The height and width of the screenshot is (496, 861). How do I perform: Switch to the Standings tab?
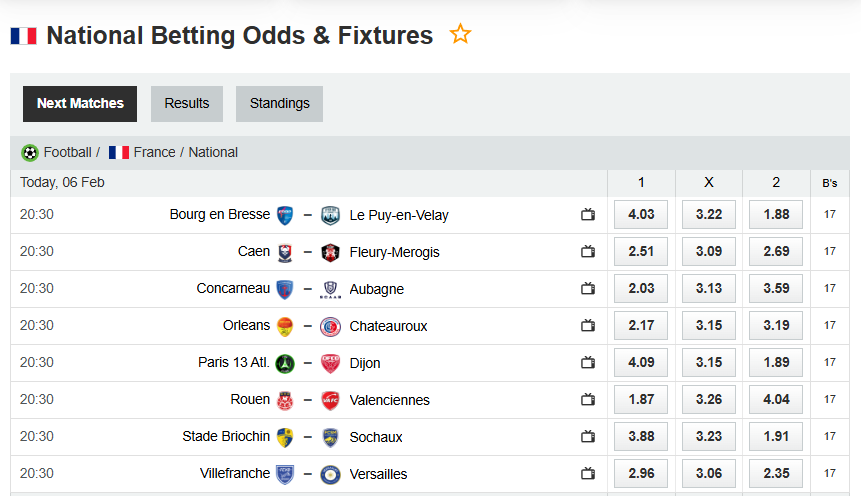tap(279, 103)
